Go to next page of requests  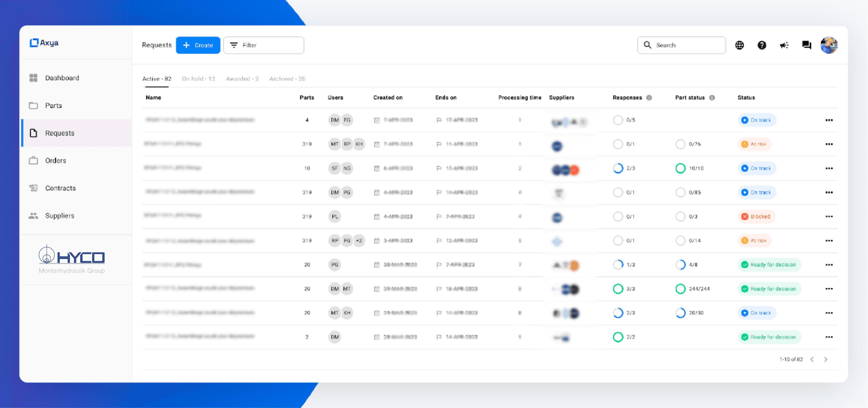[826, 360]
